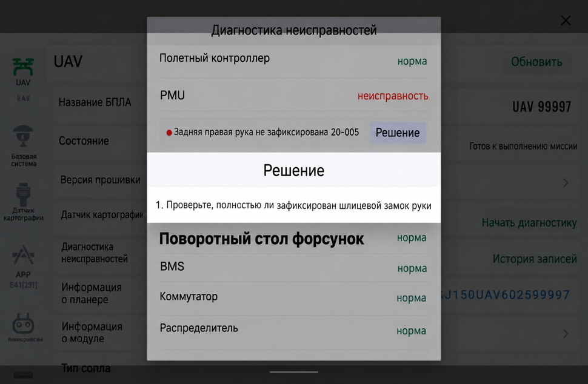Click the Диагностика неисправностей dialog title

[x=293, y=30]
